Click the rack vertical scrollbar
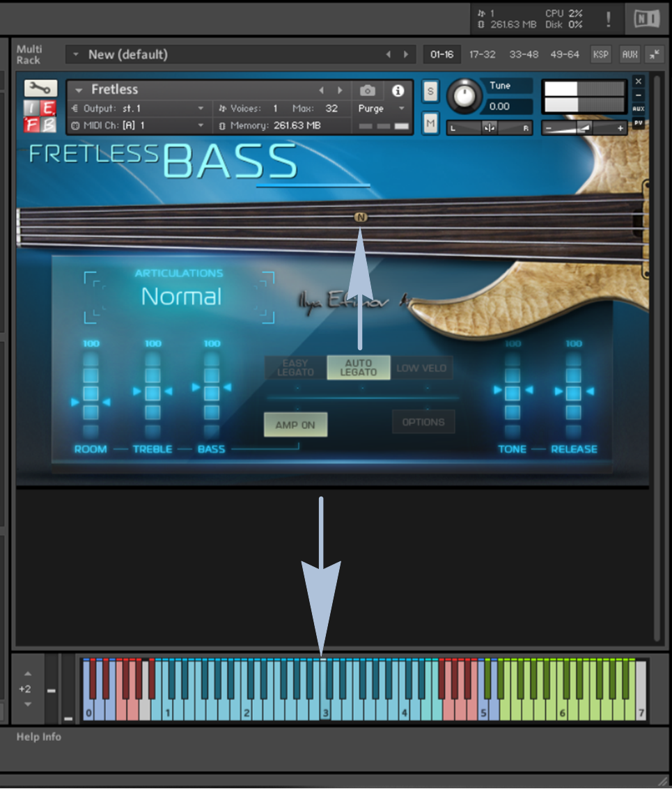 point(657,358)
